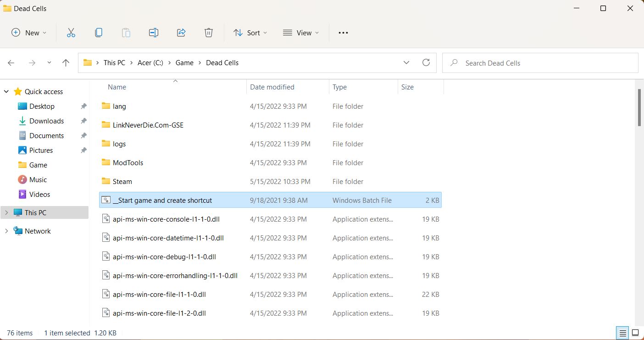Open the New item menu

[28, 33]
